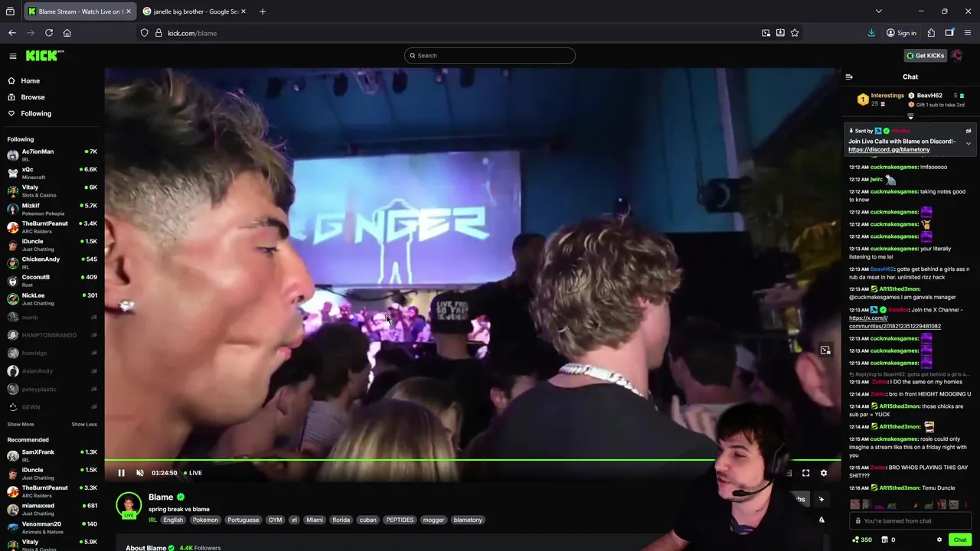The width and height of the screenshot is (980, 551).
Task: Go back in browser history
Action: (x=12, y=33)
